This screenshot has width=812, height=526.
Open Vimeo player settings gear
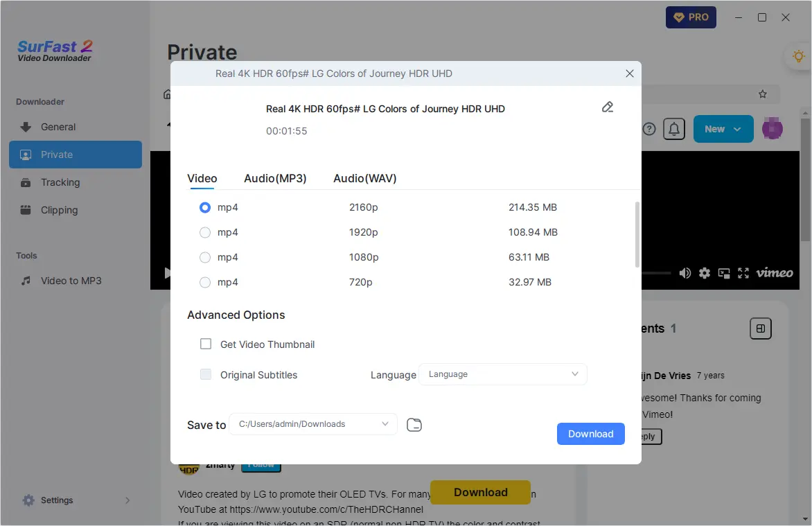coord(705,273)
